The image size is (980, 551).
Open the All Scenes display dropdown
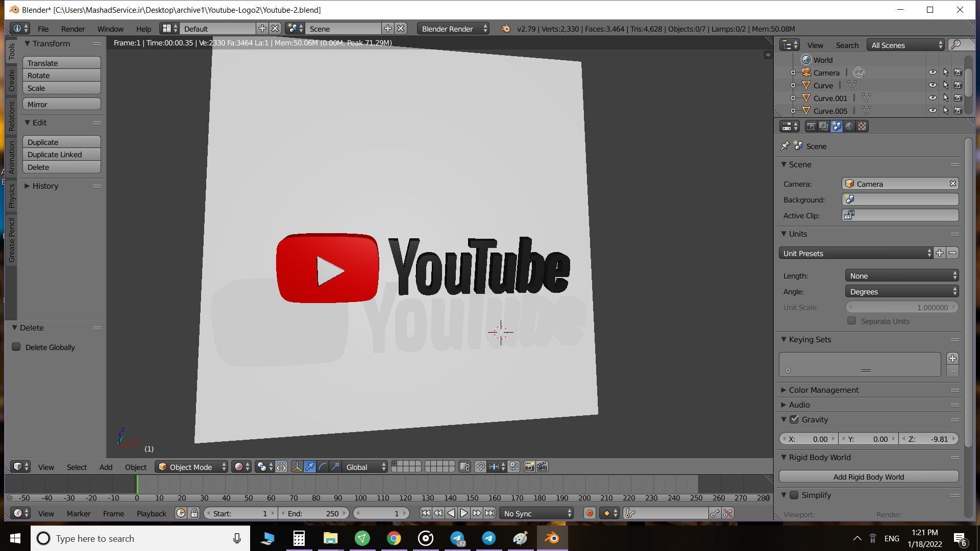906,45
